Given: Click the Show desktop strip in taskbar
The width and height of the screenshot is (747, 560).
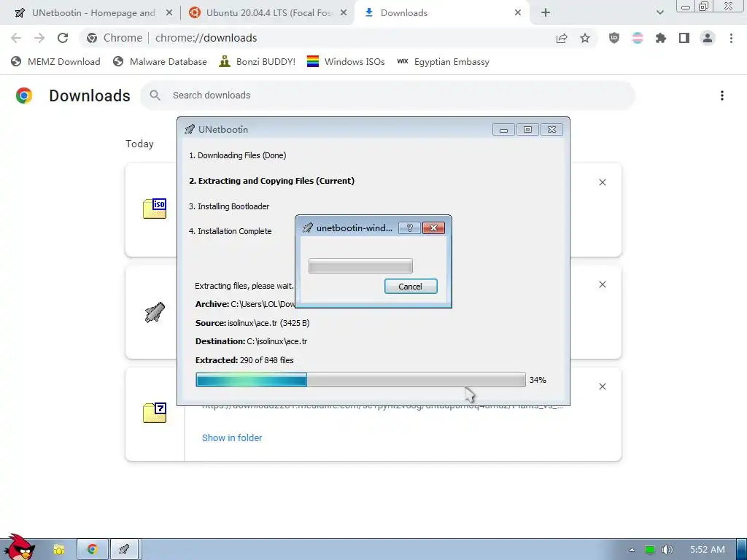Looking at the screenshot, I should click(x=742, y=550).
